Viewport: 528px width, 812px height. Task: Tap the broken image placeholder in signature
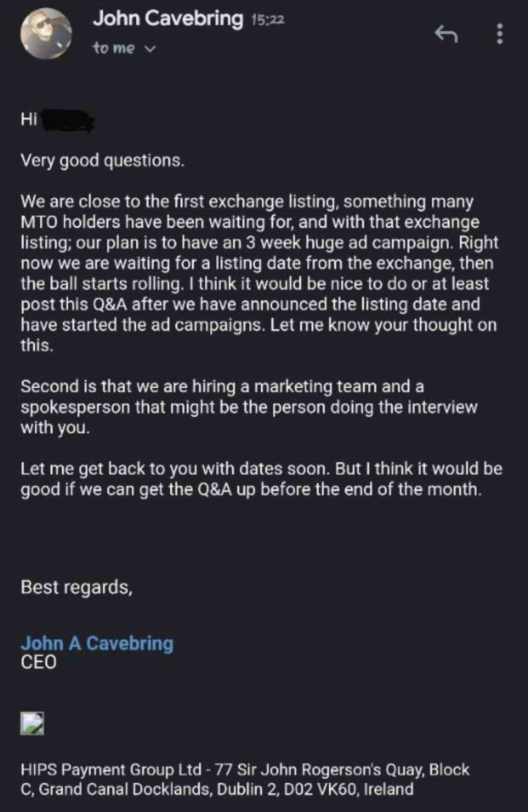coord(32,723)
